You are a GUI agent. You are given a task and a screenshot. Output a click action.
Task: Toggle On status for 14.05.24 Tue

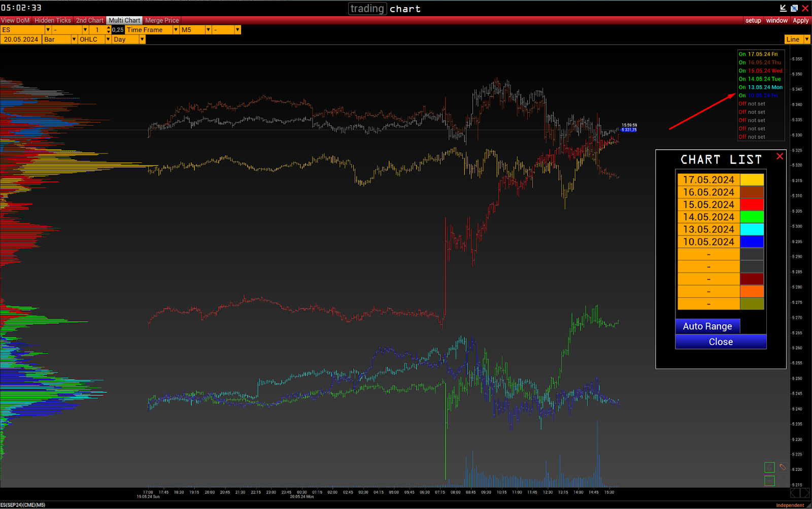[x=742, y=79]
